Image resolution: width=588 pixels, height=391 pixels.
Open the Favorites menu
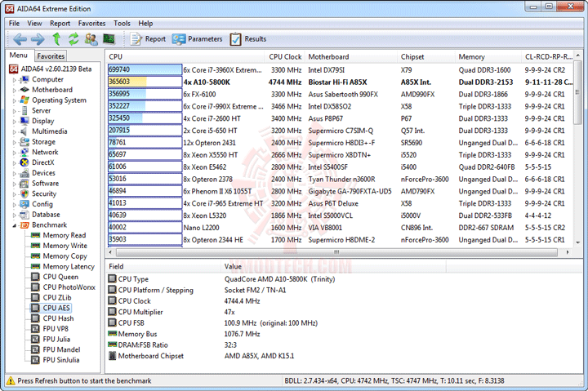pos(91,23)
